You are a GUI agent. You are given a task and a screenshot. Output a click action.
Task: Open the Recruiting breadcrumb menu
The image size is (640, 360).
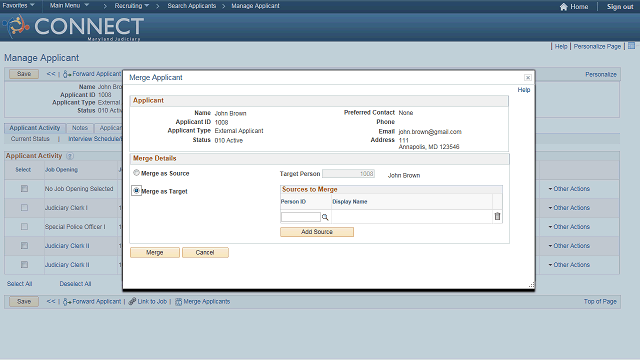click(x=131, y=6)
